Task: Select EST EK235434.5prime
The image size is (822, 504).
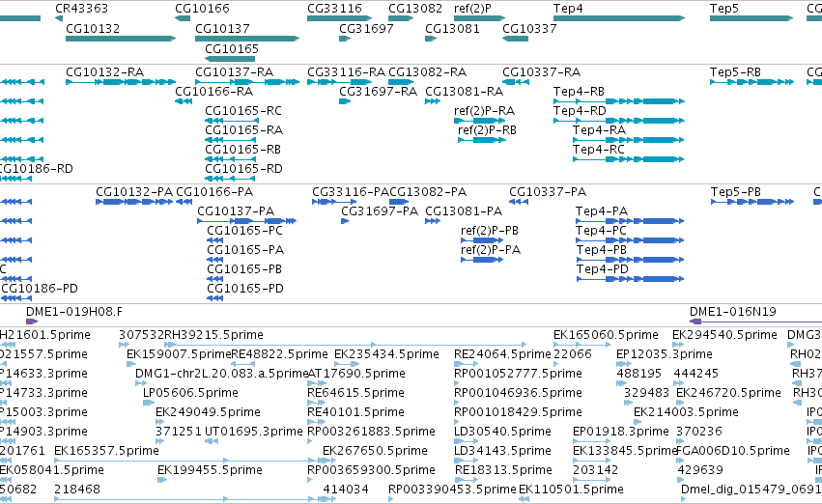Action: point(387,354)
